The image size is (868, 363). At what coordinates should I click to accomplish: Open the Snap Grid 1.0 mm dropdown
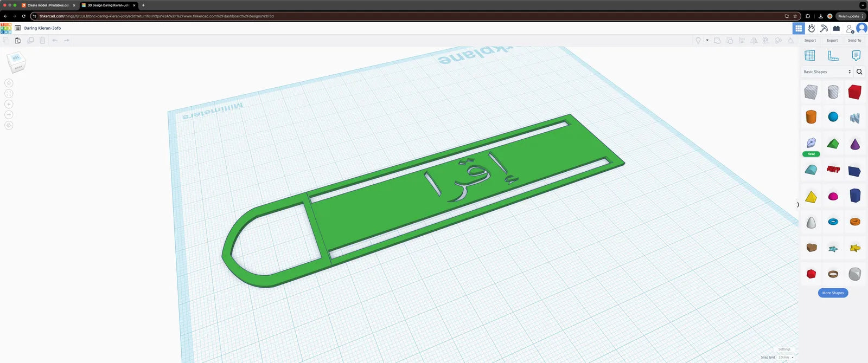[x=786, y=358]
